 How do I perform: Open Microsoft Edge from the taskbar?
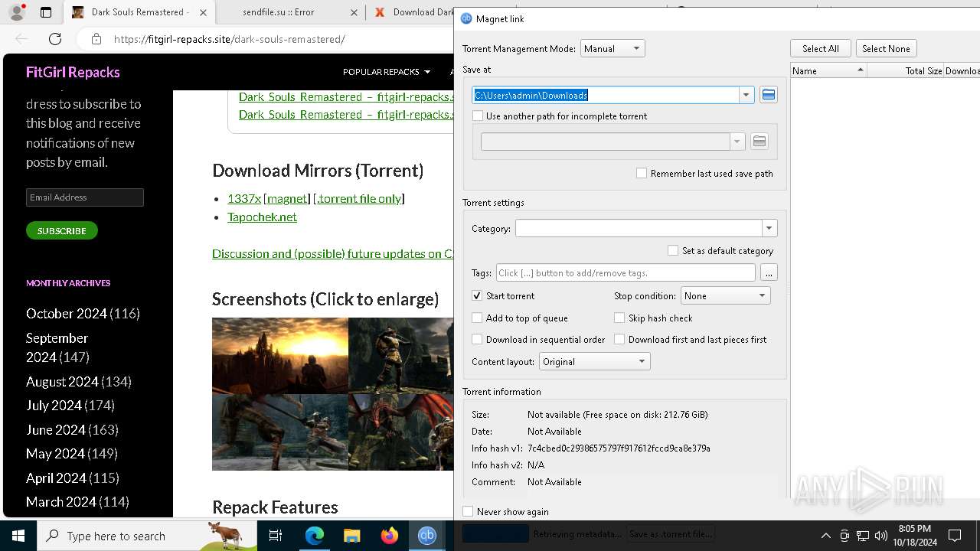tap(315, 536)
